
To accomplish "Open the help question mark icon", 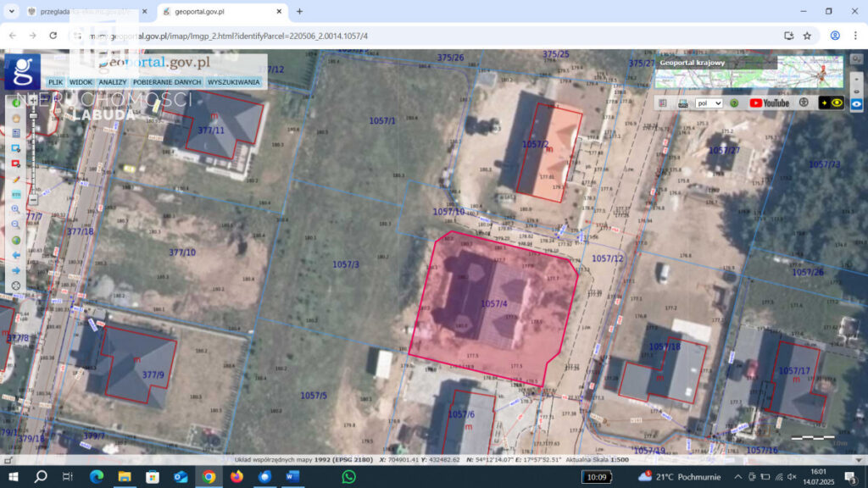I will 734,103.
